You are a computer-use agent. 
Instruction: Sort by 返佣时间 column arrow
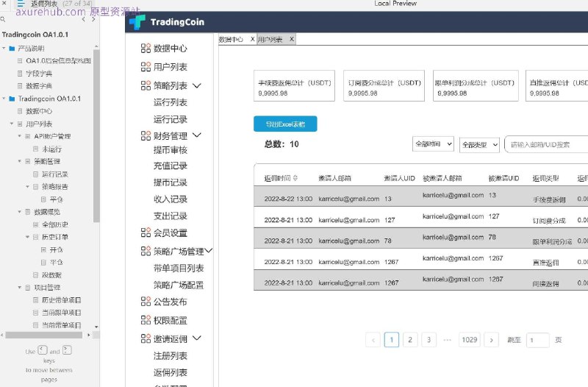click(295, 178)
